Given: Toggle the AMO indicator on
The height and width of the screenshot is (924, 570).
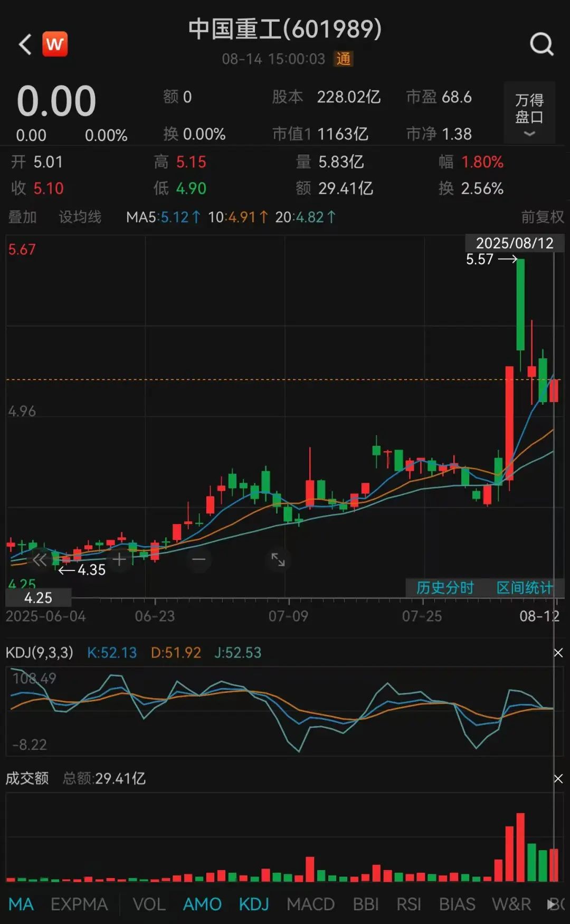Looking at the screenshot, I should pos(202,904).
